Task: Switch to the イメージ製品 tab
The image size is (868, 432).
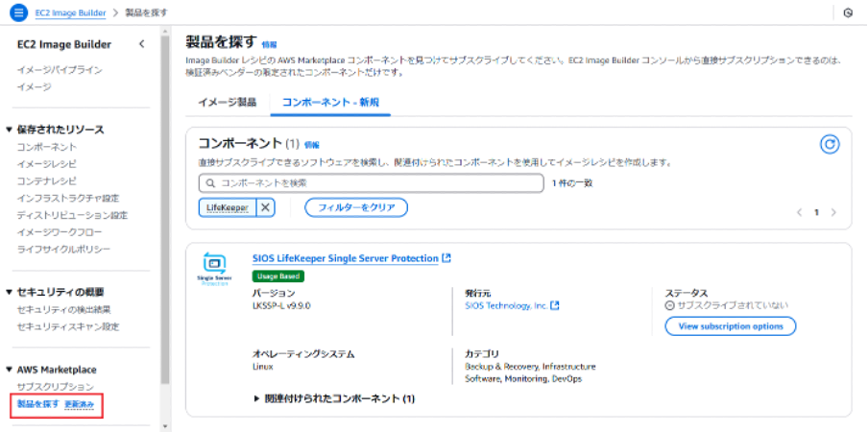Action: (x=227, y=103)
